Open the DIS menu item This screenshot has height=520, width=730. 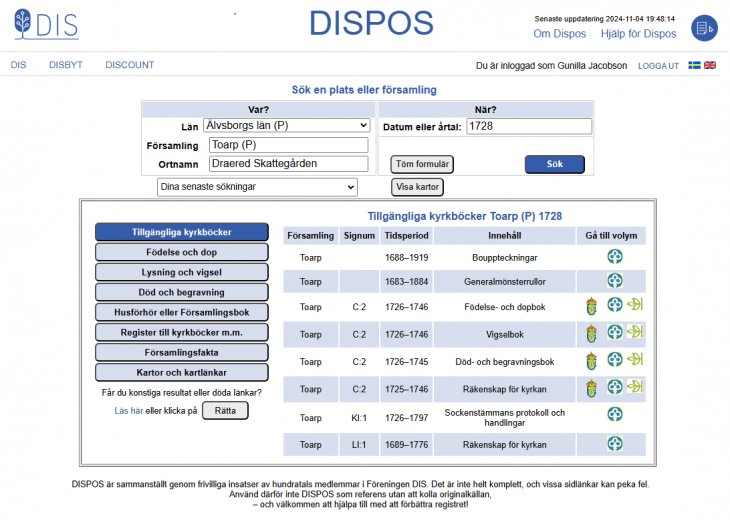18,65
